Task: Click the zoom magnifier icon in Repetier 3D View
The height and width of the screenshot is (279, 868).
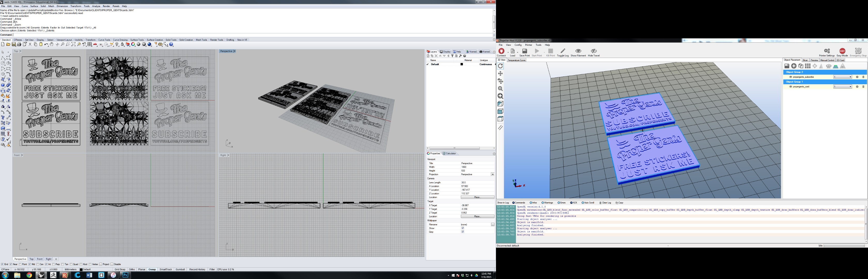Action: tap(500, 89)
